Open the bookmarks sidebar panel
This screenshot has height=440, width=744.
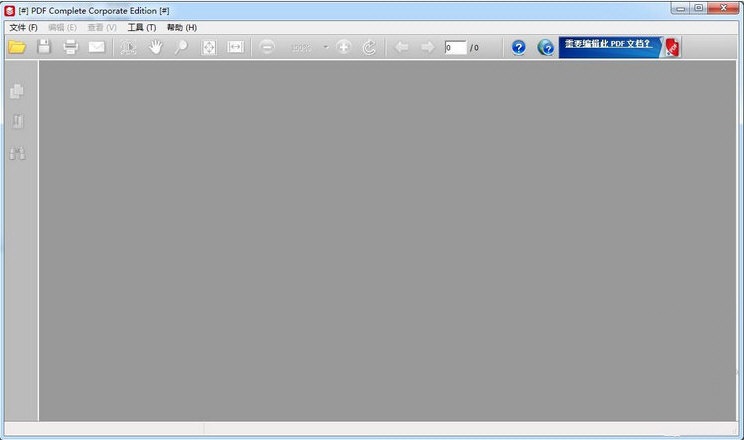(18, 122)
